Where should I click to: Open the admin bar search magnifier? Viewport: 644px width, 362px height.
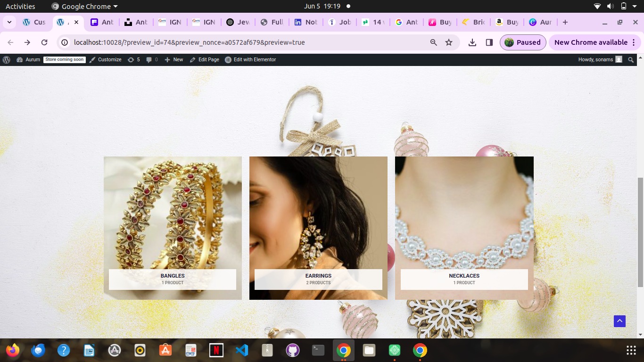click(631, 59)
